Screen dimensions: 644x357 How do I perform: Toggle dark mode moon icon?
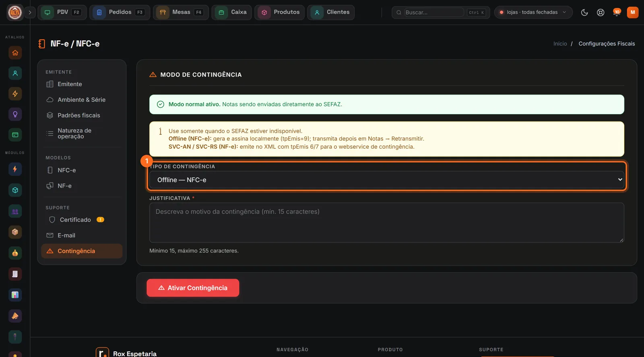(x=584, y=12)
